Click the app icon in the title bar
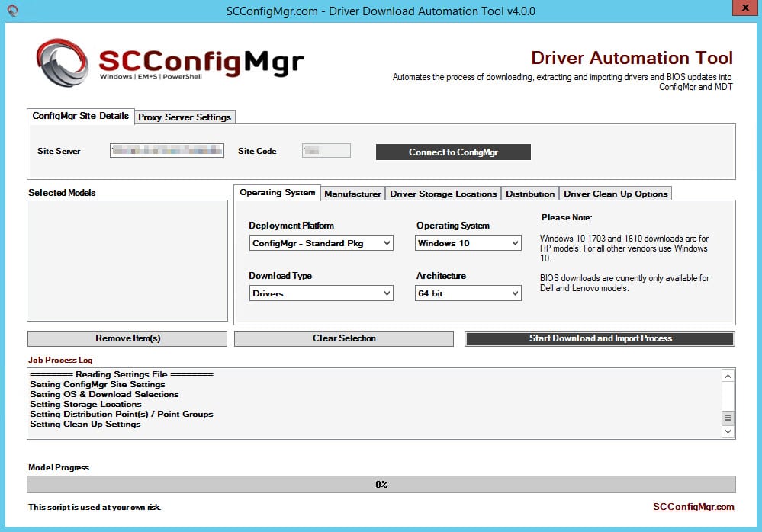 13,11
